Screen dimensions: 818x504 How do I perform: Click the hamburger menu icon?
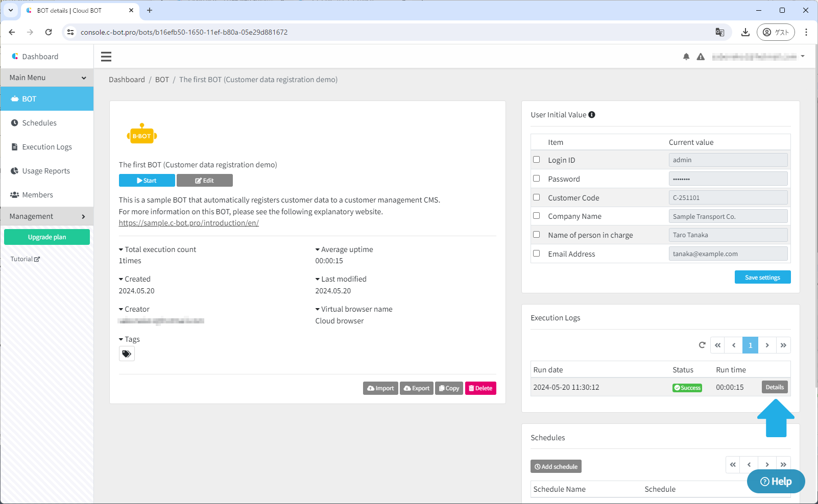click(x=106, y=57)
